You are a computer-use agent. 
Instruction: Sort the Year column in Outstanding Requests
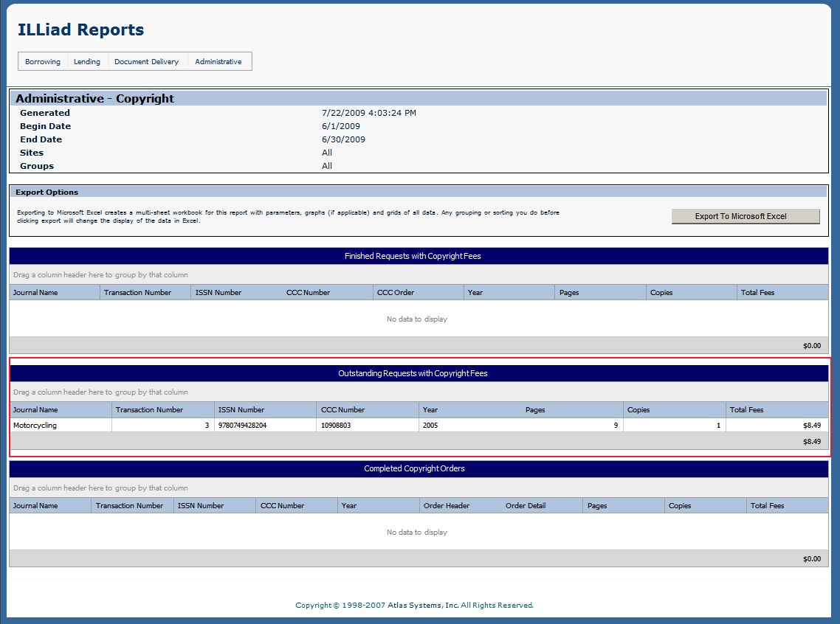tap(429, 409)
